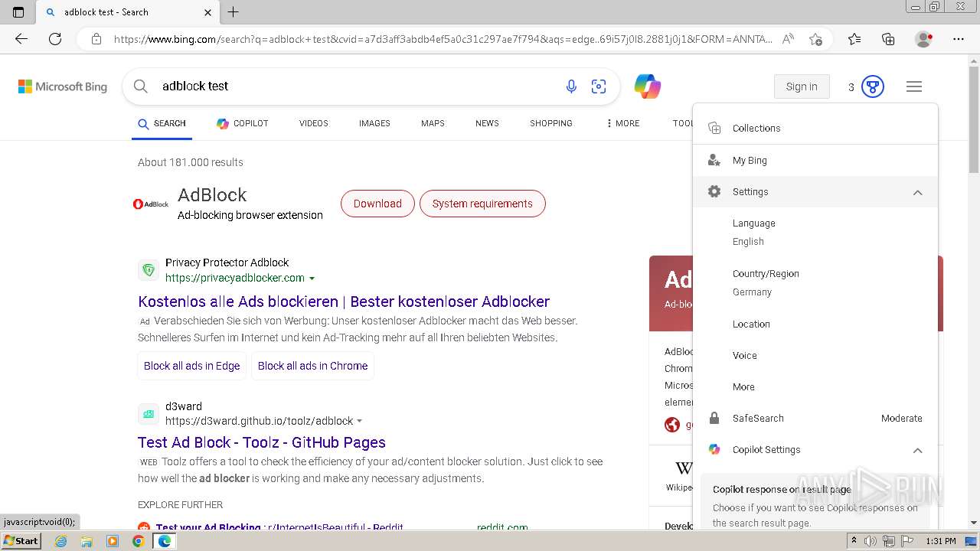Add this page to favorites
The width and height of the screenshot is (980, 551).
coord(816,39)
